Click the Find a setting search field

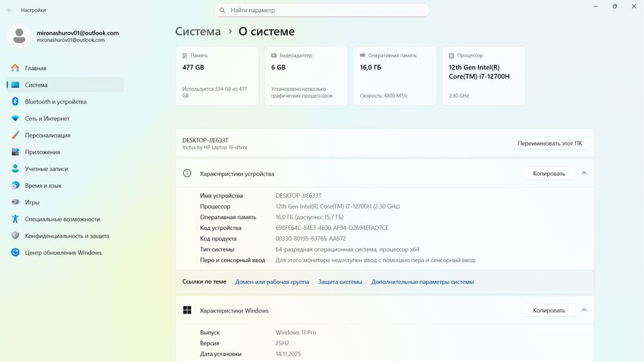click(x=322, y=10)
